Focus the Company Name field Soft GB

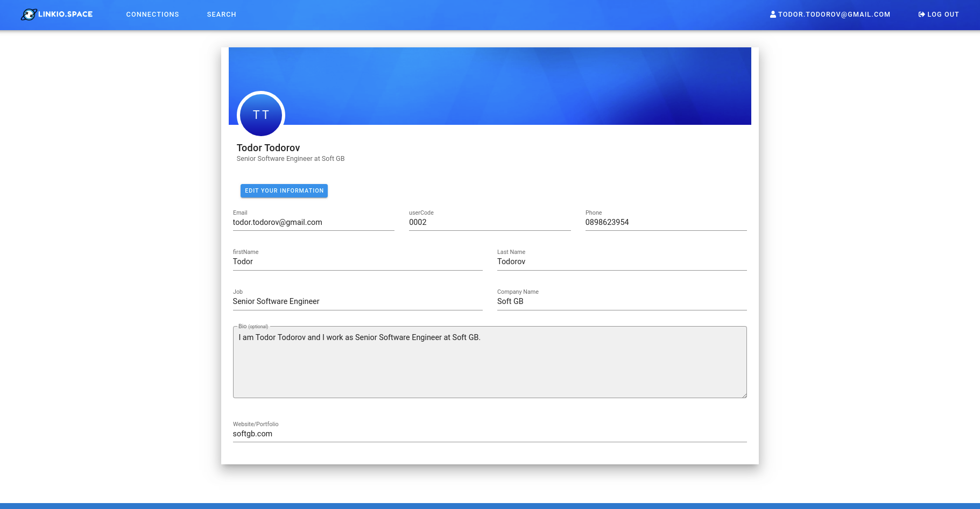coord(622,301)
